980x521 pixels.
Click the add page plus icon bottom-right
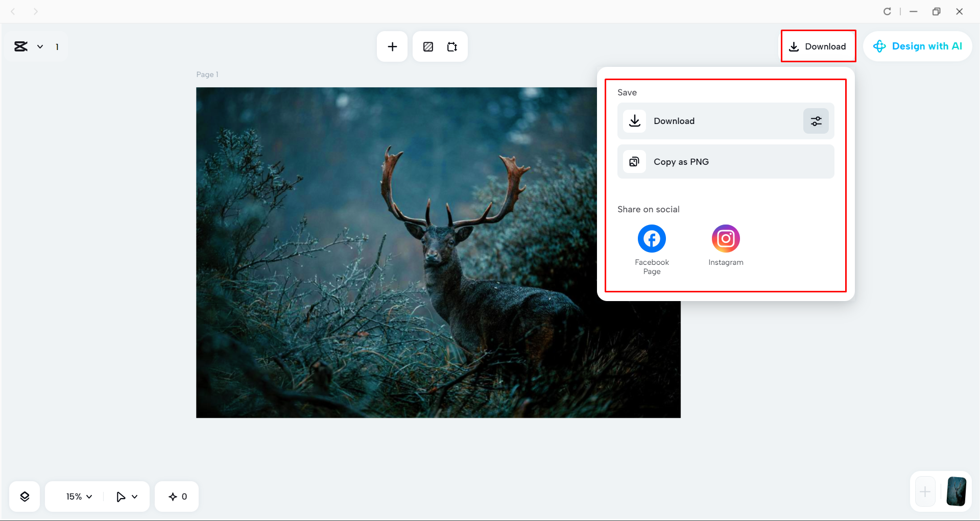[924, 491]
